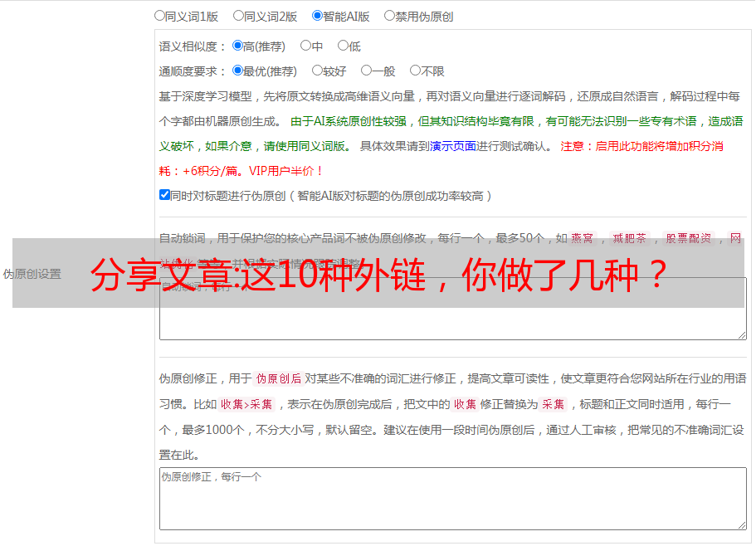Click the 股票配资 example tag
This screenshot has width=756, height=546.
[x=689, y=238]
